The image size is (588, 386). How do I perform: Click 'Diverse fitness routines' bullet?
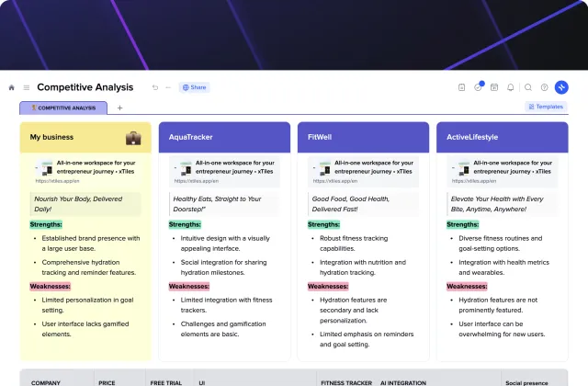[x=500, y=243]
